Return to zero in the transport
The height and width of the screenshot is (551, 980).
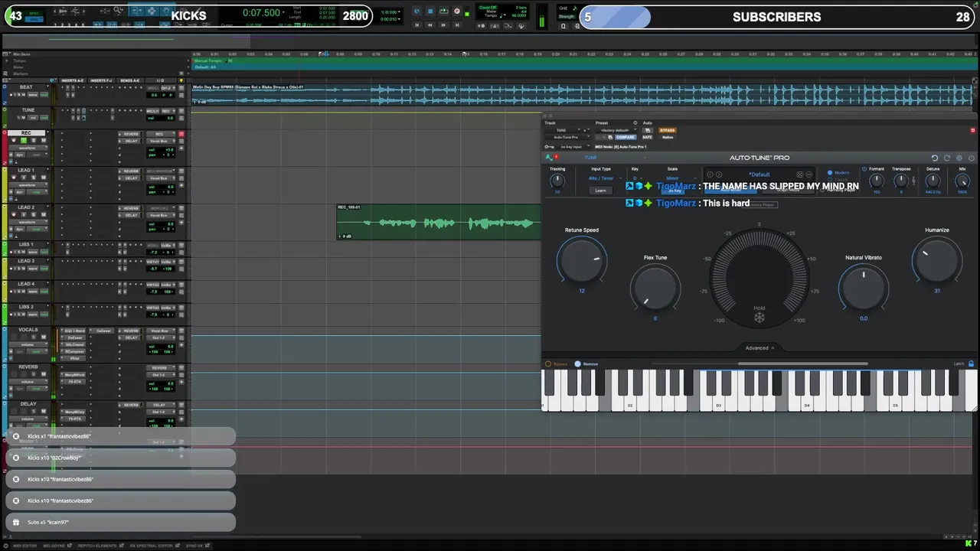pos(416,24)
